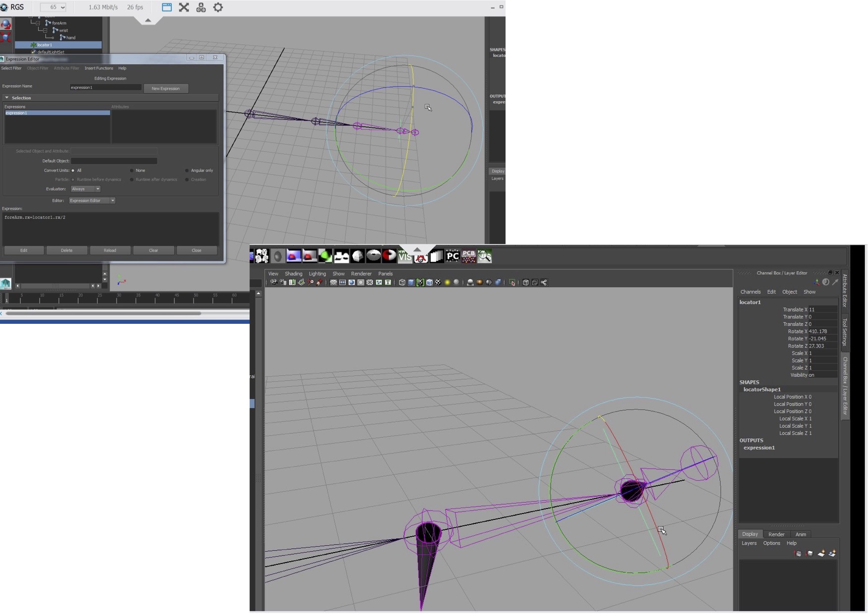Select the None radio for Convert Units
The image size is (868, 614).
tap(132, 170)
